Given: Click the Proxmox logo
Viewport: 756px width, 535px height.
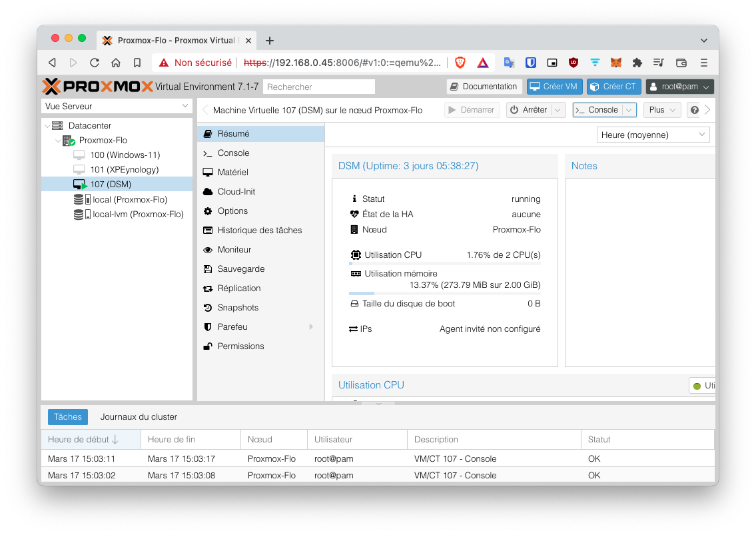Looking at the screenshot, I should pos(97,87).
